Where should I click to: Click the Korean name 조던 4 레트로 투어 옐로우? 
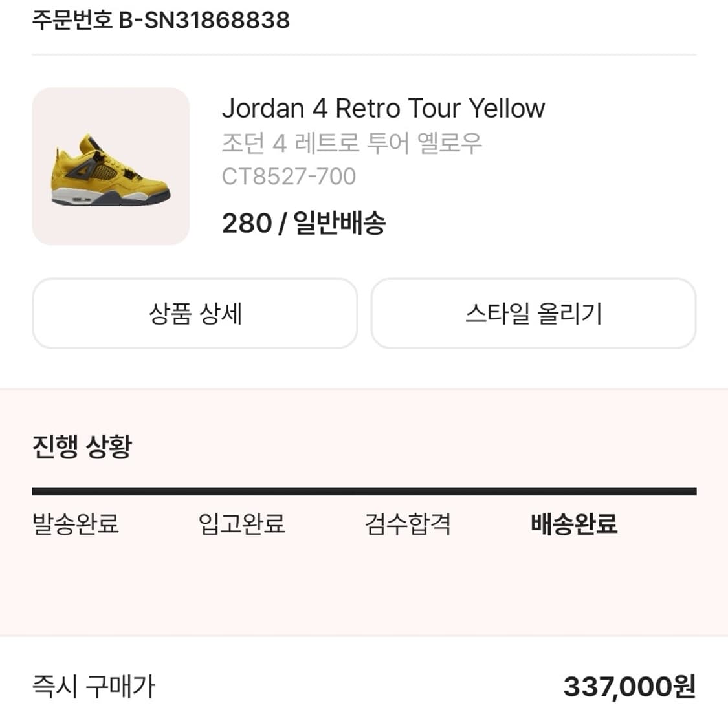351,143
